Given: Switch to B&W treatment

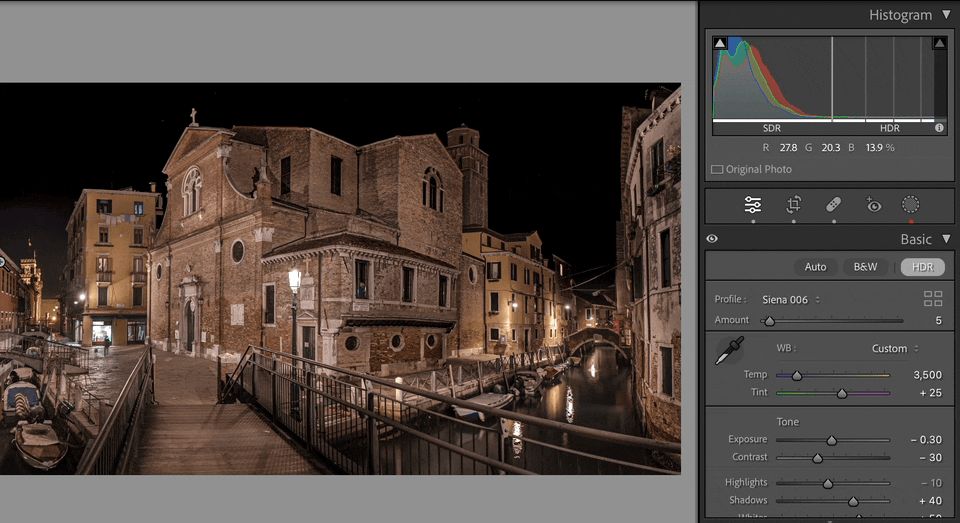Looking at the screenshot, I should click(864, 267).
